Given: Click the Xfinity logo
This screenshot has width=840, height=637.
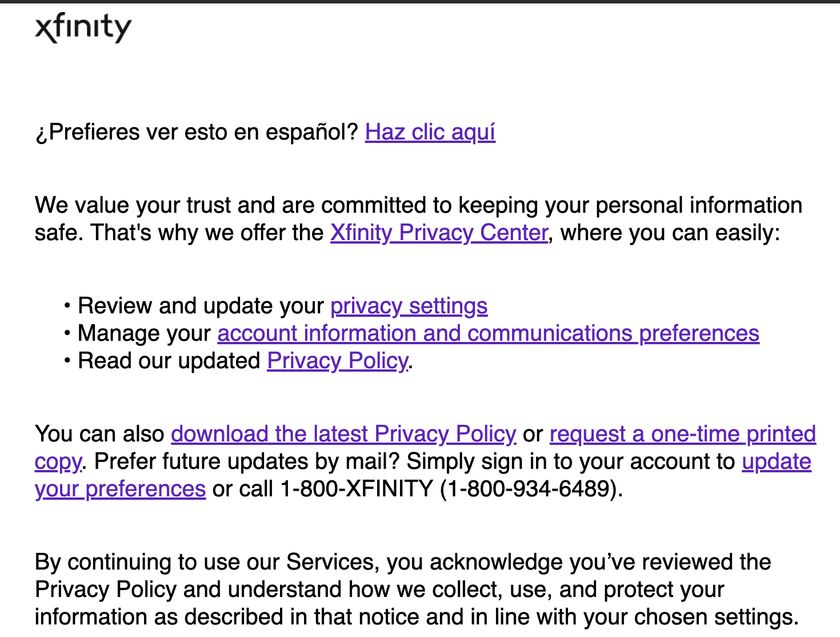Looking at the screenshot, I should tap(83, 28).
